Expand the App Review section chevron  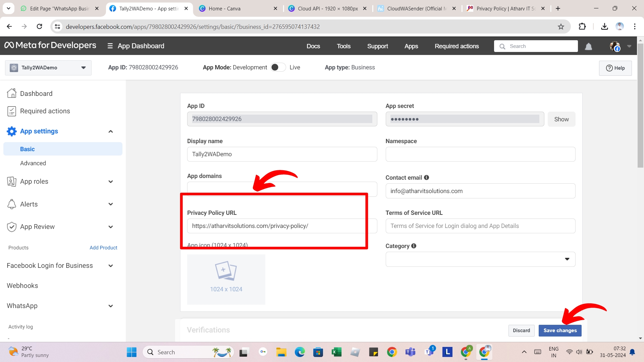111,227
